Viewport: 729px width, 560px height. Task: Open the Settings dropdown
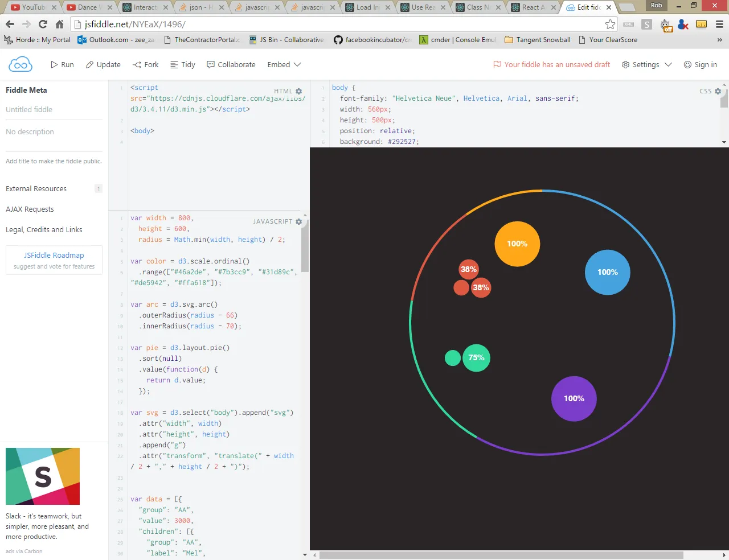647,64
